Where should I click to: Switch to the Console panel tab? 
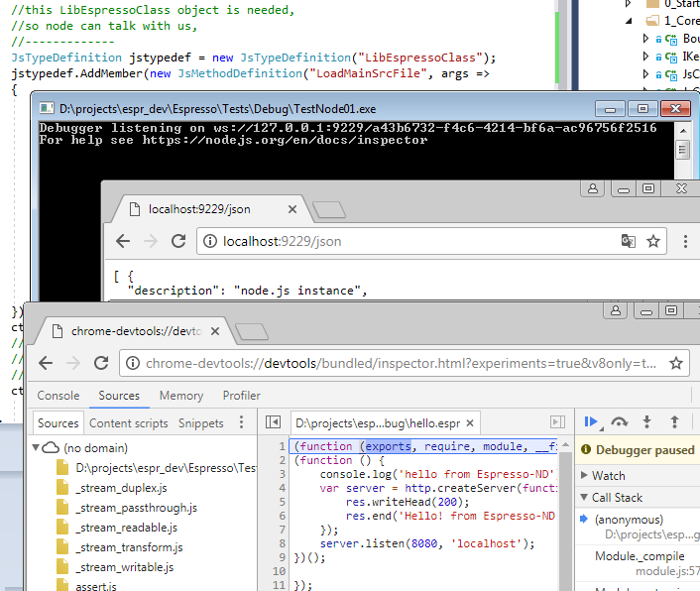[x=58, y=396]
